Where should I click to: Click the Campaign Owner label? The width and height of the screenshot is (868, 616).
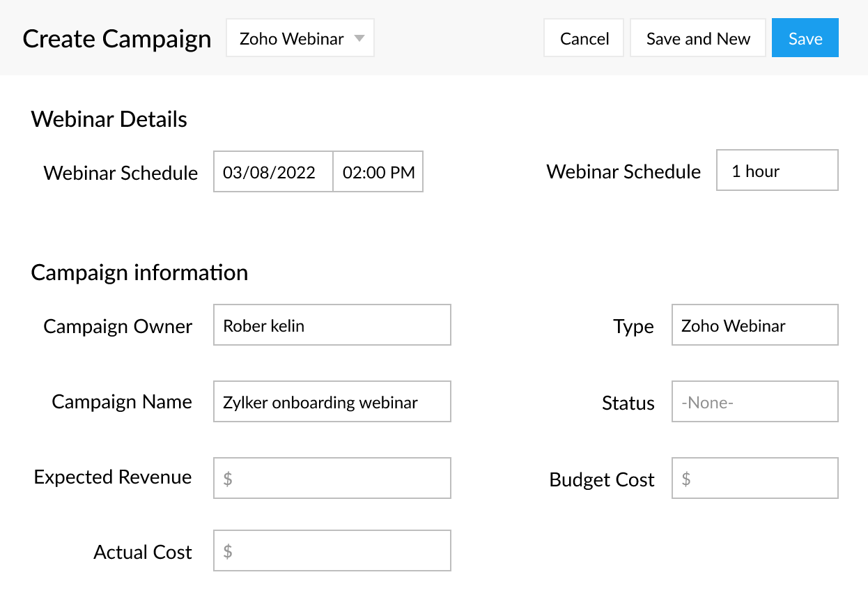(118, 327)
